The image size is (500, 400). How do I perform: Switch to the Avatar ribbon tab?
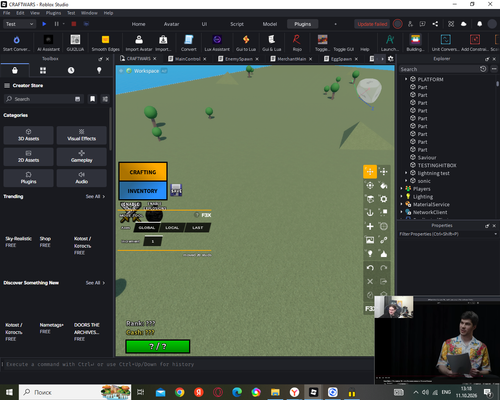(x=171, y=24)
